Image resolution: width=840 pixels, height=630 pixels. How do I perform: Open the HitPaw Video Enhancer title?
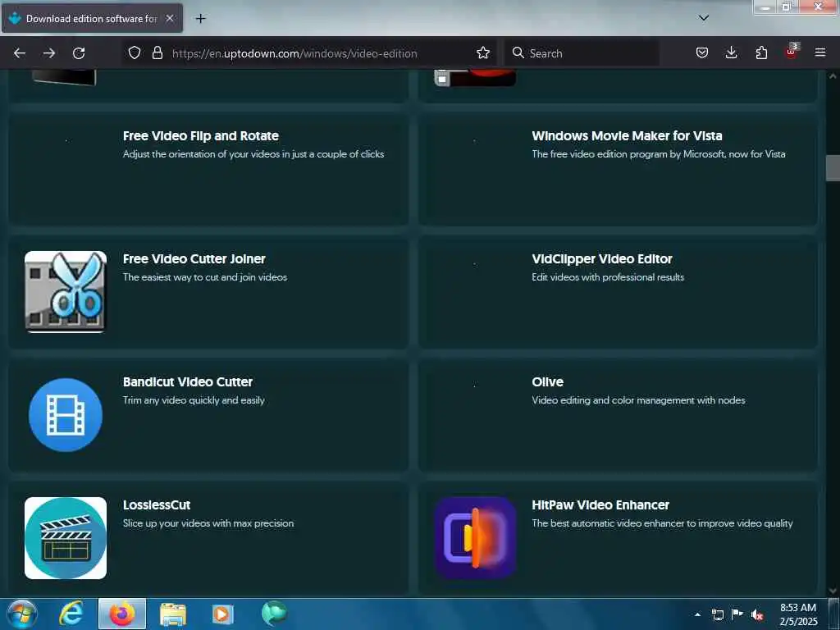(x=600, y=505)
